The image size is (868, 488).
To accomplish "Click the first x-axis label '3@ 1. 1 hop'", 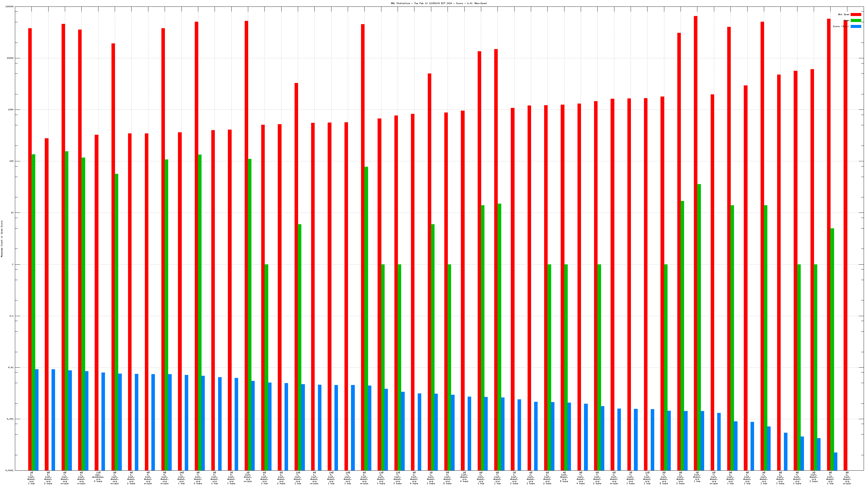I will point(31,478).
